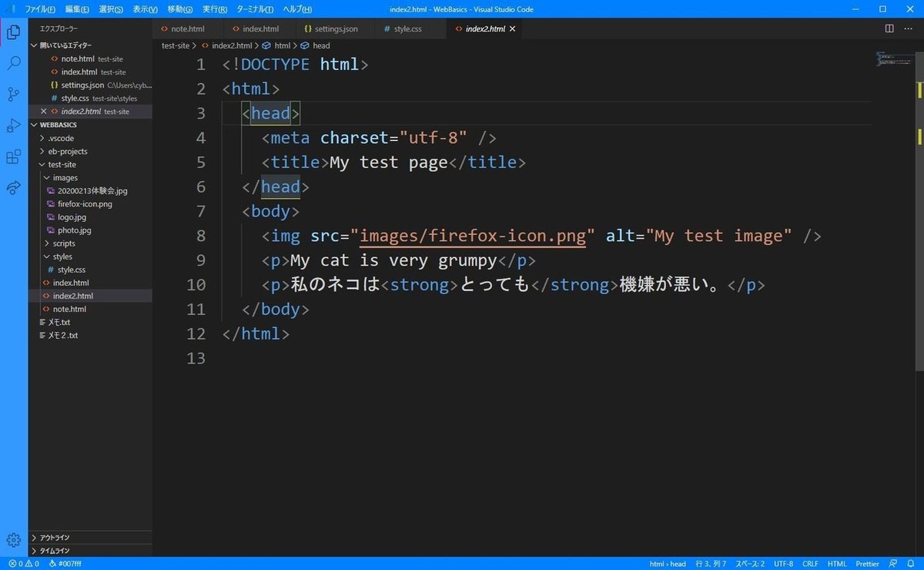Open the Extensions view
The width and height of the screenshot is (924, 570).
point(13,155)
